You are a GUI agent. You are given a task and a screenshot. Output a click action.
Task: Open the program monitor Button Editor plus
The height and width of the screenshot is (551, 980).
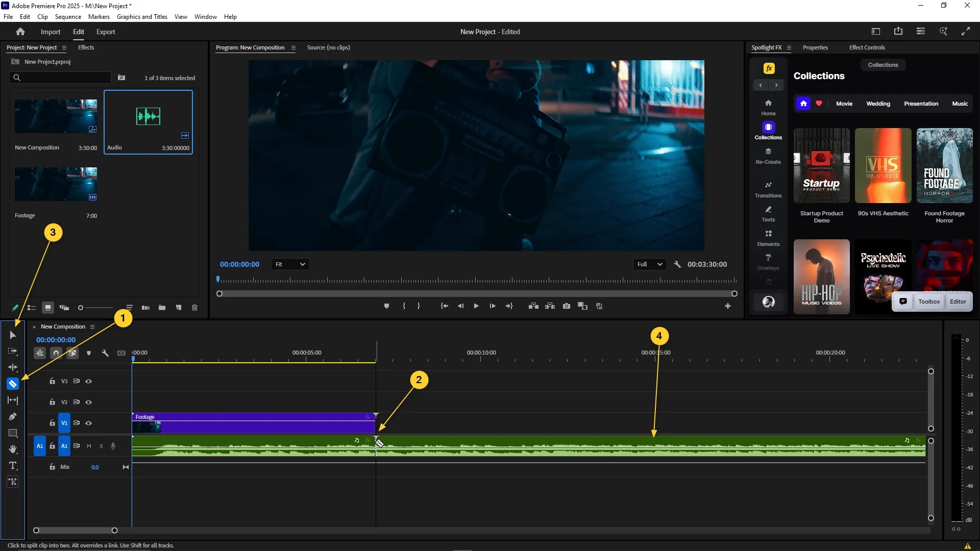coord(728,306)
